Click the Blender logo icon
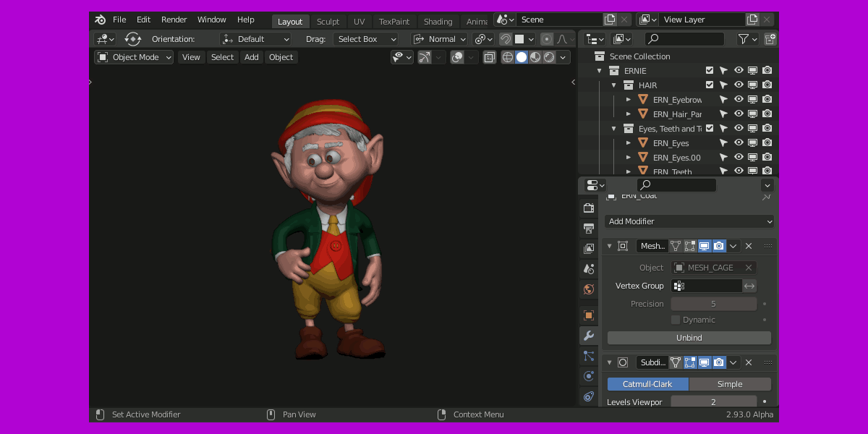 [x=100, y=20]
